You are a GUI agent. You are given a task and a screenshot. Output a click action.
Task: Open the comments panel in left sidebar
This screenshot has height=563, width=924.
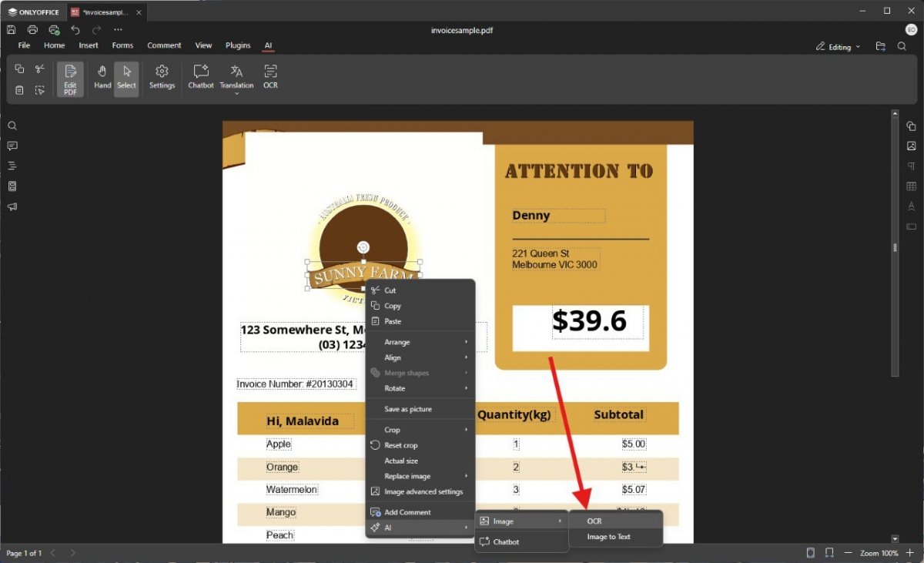pos(12,146)
